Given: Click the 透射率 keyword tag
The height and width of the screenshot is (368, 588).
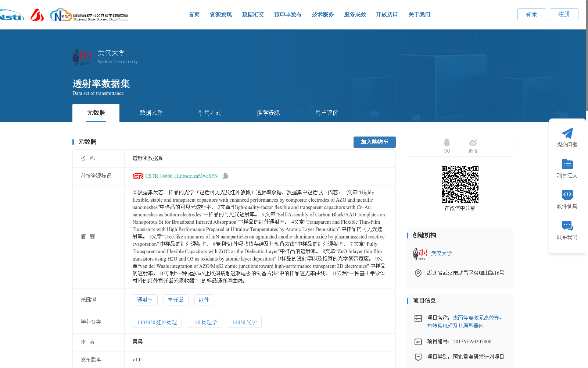Looking at the screenshot, I should click(145, 300).
